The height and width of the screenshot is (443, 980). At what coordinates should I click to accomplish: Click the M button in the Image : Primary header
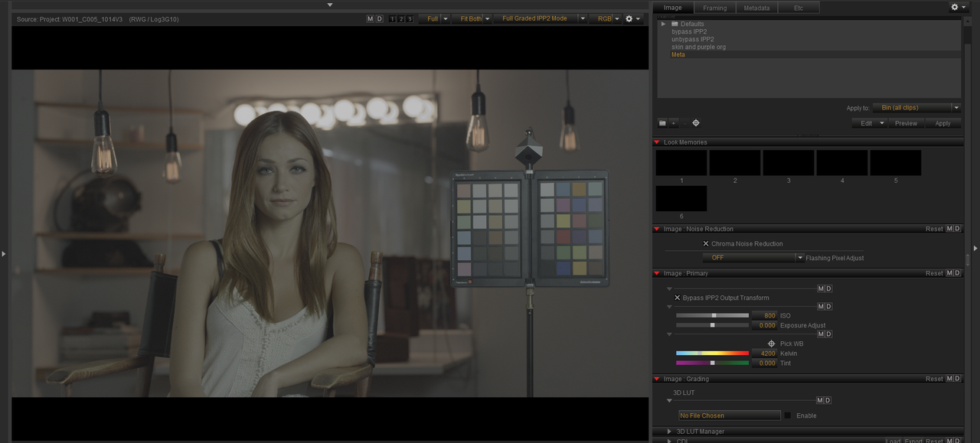click(950, 273)
